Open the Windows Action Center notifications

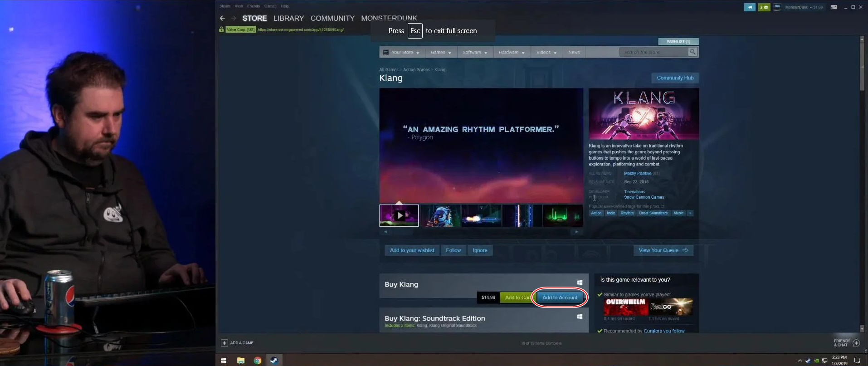coord(857,361)
